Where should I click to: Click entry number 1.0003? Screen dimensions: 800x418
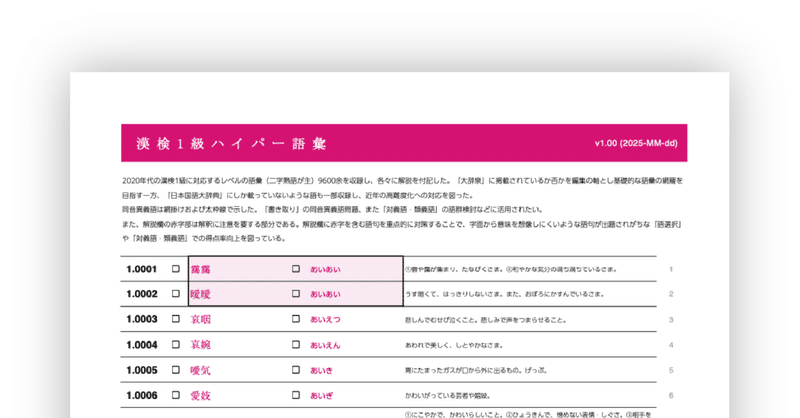click(141, 319)
